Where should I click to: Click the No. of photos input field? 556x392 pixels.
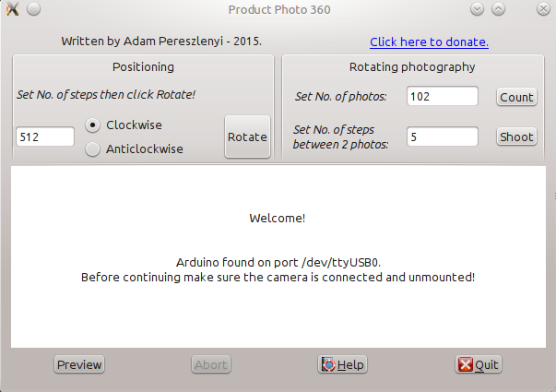click(x=442, y=96)
